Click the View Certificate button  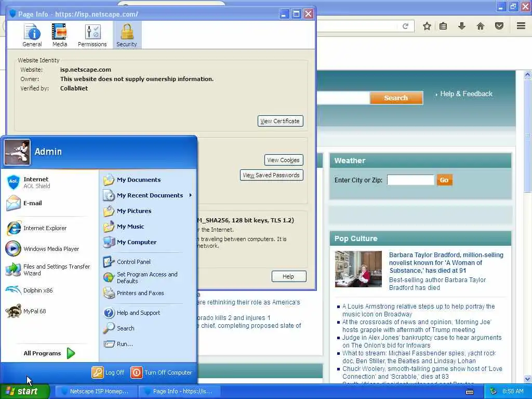point(280,121)
